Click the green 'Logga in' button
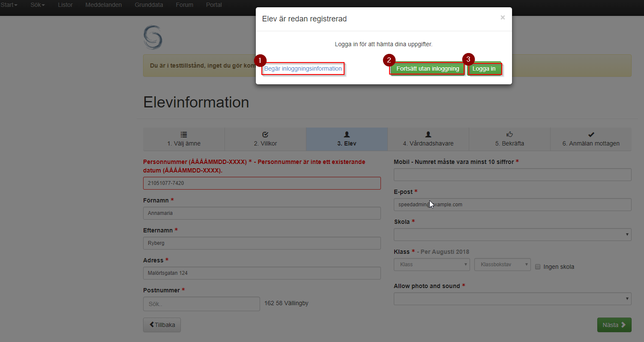The width and height of the screenshot is (644, 342). point(484,68)
